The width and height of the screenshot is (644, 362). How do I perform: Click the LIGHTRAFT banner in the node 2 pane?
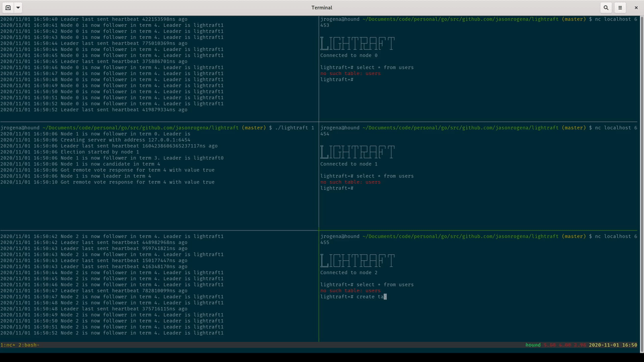point(358,261)
